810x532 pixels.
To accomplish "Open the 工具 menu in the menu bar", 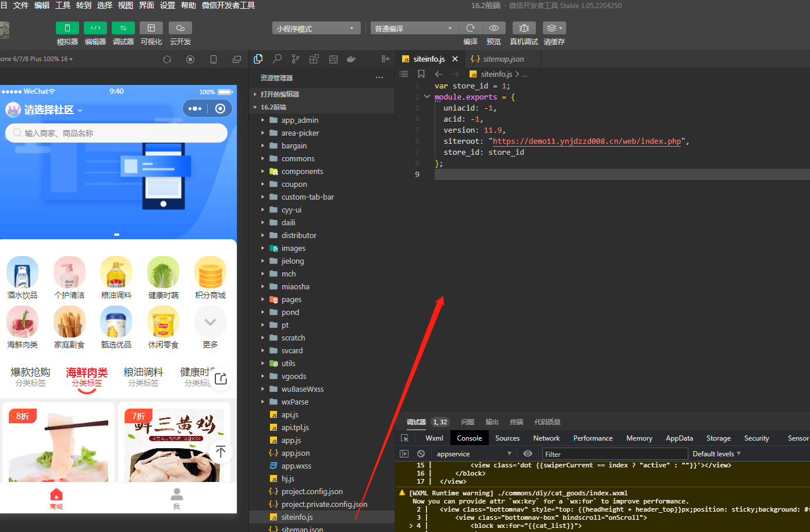I will (63, 5).
